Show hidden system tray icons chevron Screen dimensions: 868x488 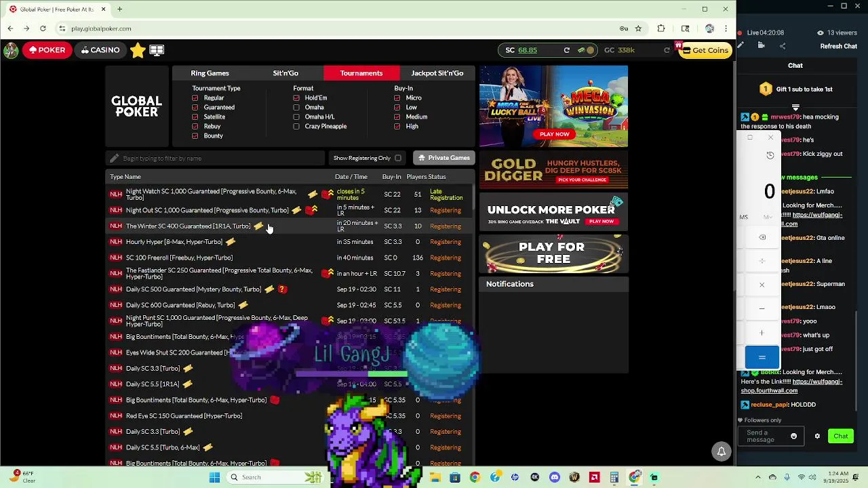[757, 477]
